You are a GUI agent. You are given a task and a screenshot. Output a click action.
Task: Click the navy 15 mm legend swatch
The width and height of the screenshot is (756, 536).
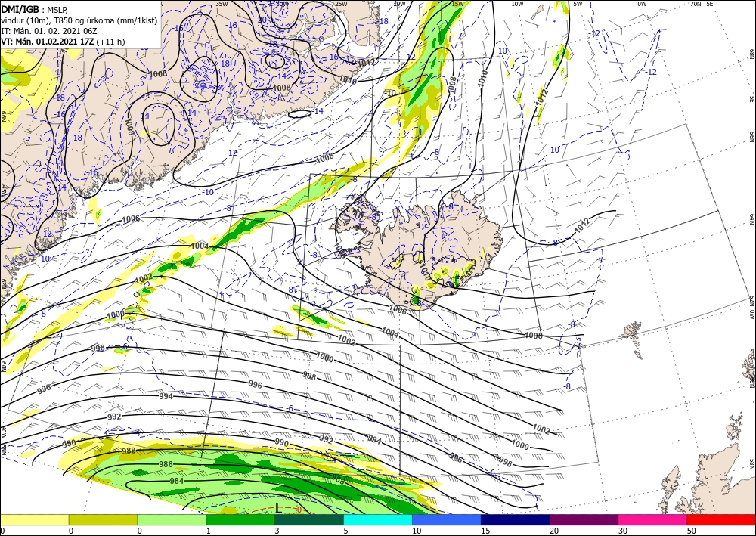pos(516,519)
